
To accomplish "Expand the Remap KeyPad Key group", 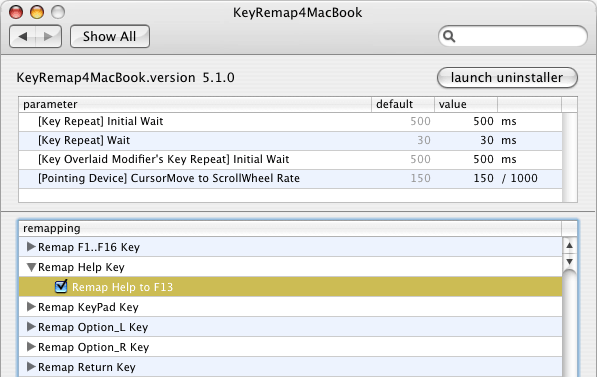I will [31, 307].
